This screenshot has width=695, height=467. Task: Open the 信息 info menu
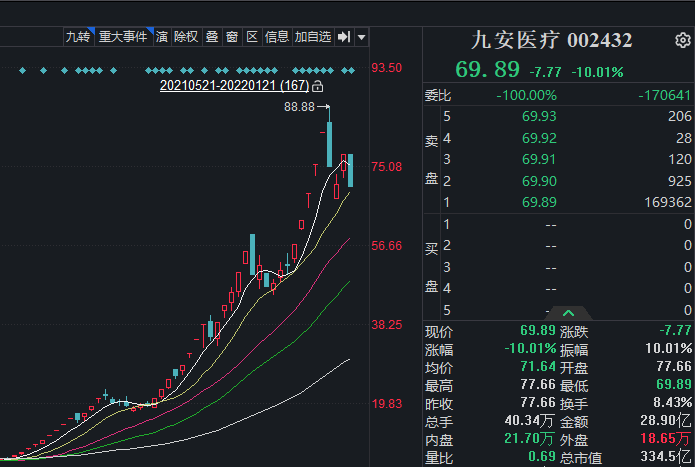pyautogui.click(x=277, y=37)
